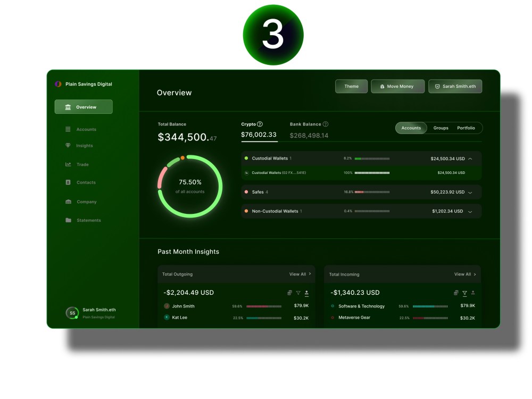Click the filter icon in Total Incoming
This screenshot has height=399, width=532.
465,293
